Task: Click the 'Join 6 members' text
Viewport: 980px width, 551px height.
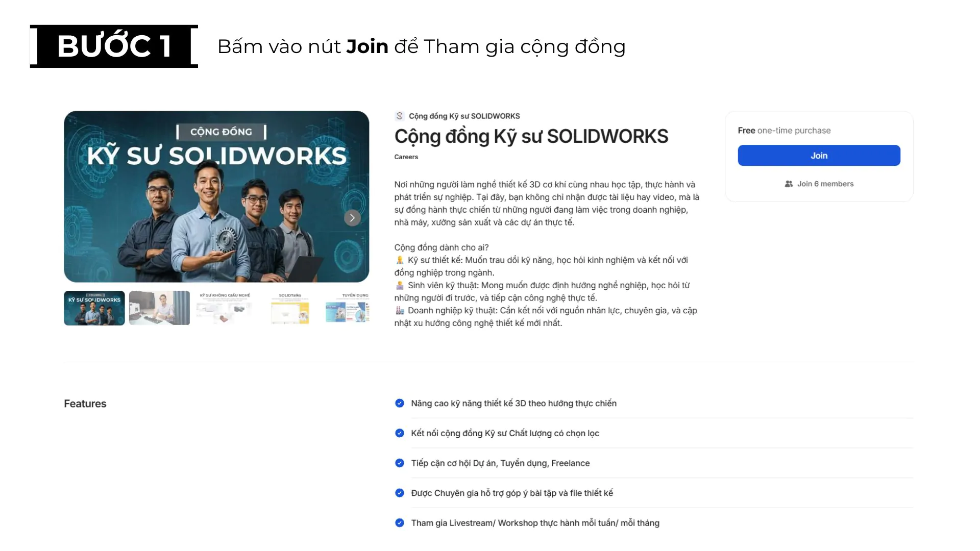Action: click(x=825, y=184)
